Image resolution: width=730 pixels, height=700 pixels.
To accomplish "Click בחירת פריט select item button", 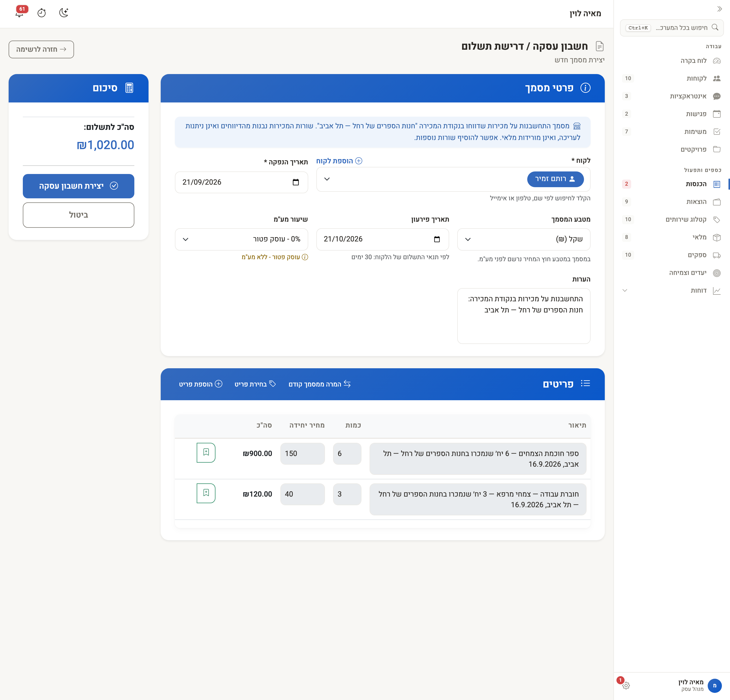I will pyautogui.click(x=255, y=384).
